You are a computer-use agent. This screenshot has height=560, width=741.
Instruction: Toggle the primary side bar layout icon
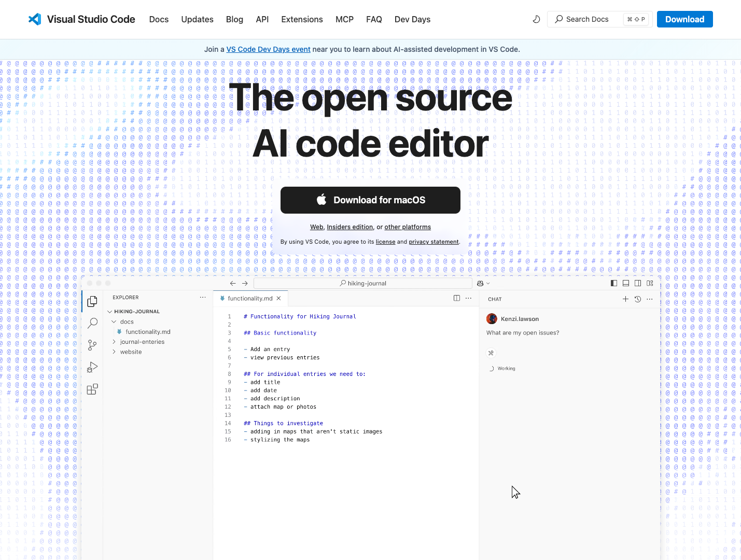click(614, 283)
